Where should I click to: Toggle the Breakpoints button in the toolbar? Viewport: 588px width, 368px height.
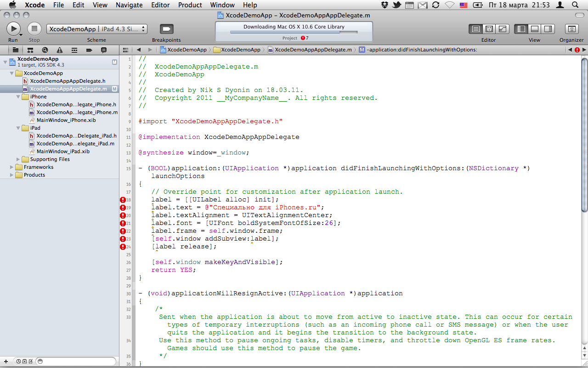coord(166,29)
